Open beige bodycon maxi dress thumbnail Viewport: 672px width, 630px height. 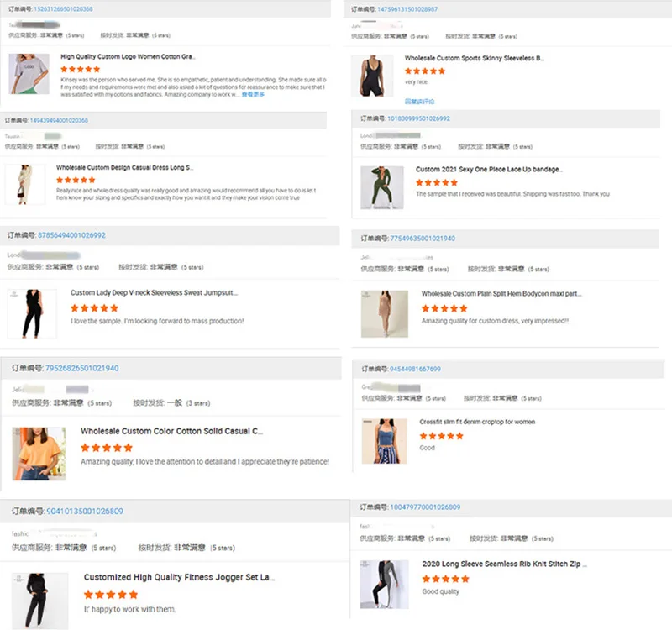pos(385,314)
